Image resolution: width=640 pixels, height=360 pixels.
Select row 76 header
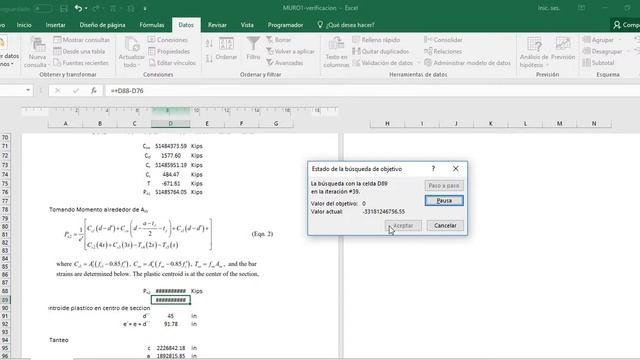(5, 192)
